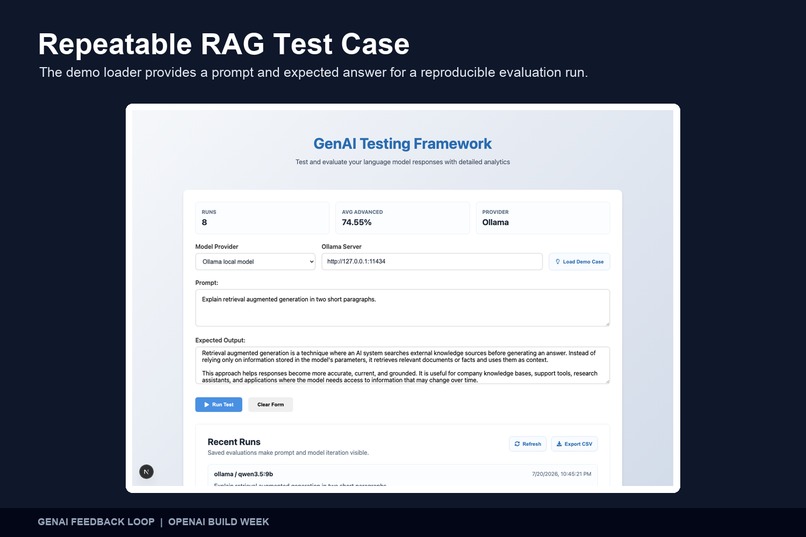This screenshot has width=806, height=537.
Task: Click the circular arrows Refresh icon
Action: point(517,444)
